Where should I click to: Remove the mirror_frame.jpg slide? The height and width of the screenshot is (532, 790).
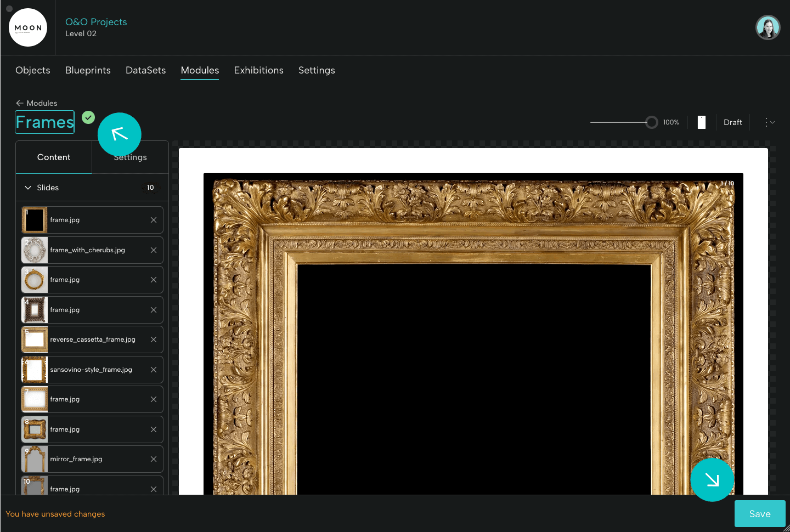(153, 459)
